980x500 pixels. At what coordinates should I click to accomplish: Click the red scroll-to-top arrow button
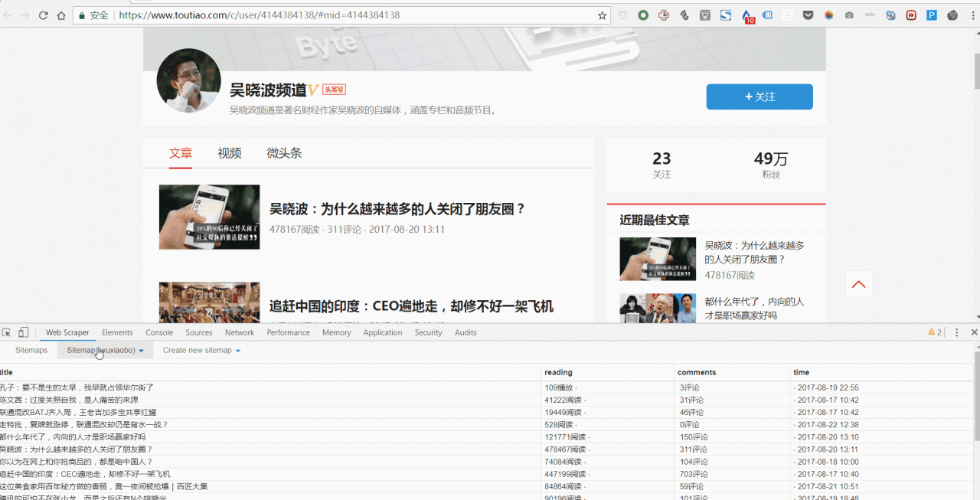coord(859,284)
